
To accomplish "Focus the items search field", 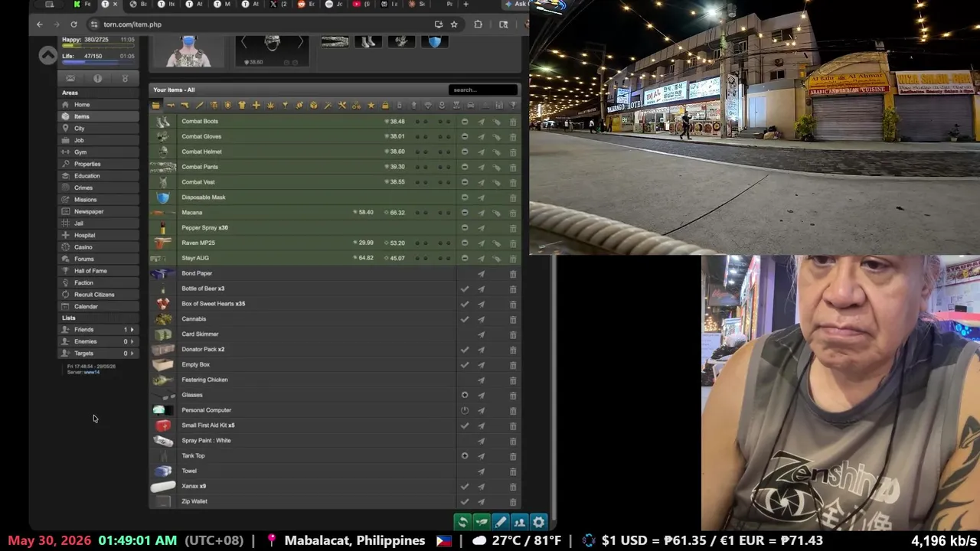I will 482,90.
